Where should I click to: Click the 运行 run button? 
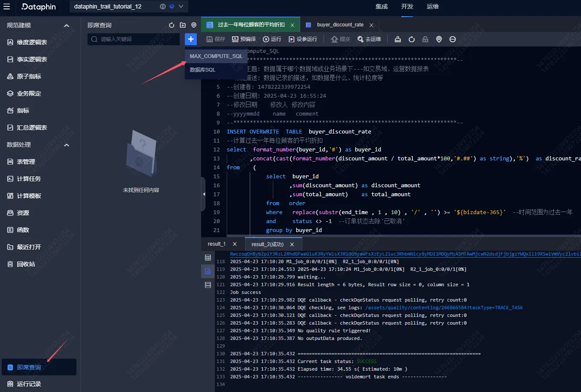pyautogui.click(x=272, y=39)
